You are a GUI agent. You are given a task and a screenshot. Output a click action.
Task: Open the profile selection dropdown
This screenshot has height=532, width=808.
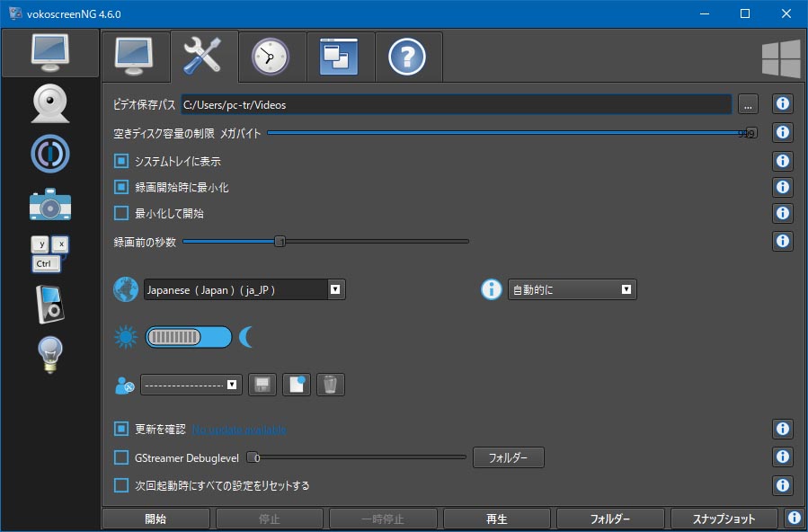tap(191, 385)
